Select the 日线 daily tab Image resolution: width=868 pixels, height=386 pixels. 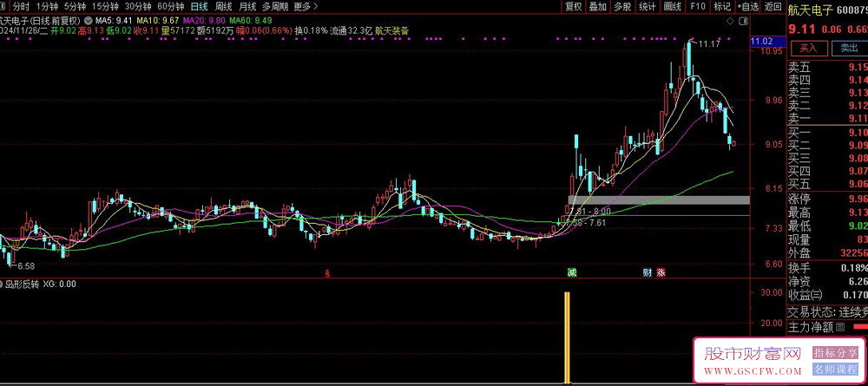pos(200,7)
